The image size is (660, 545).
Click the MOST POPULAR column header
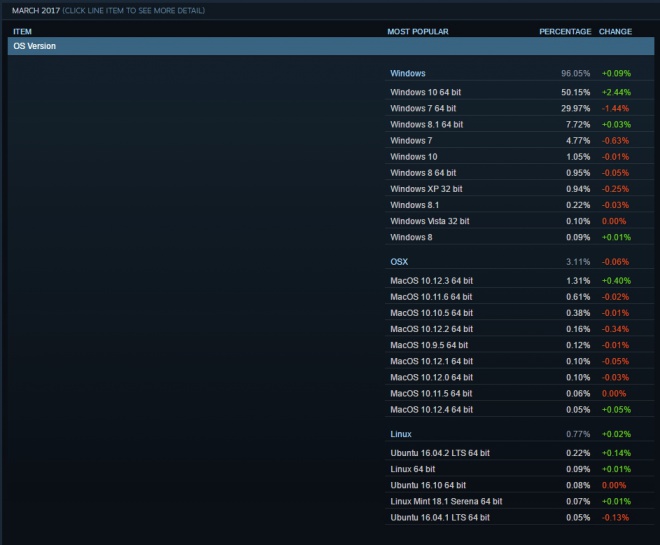[x=418, y=32]
